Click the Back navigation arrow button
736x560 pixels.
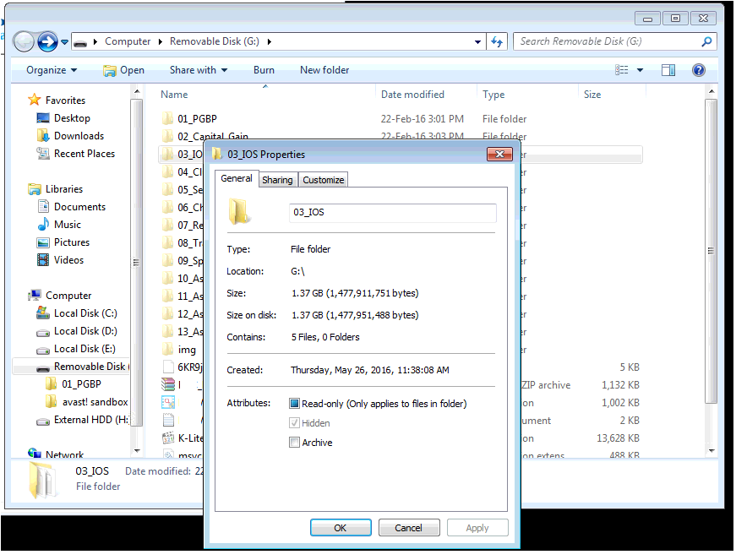tap(25, 41)
